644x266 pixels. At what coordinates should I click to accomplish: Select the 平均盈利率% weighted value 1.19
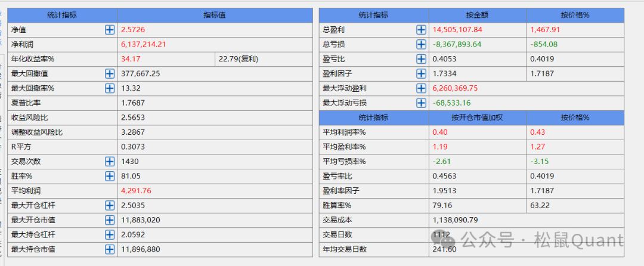(440, 147)
